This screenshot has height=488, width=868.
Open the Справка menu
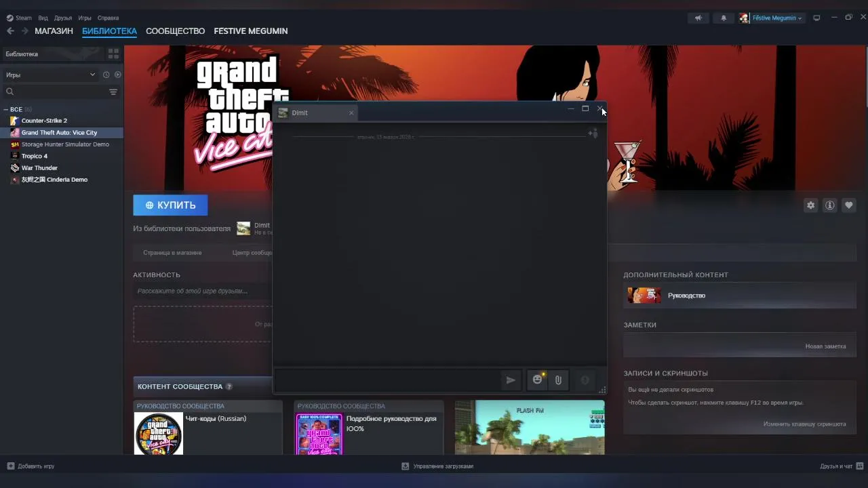[x=108, y=18]
